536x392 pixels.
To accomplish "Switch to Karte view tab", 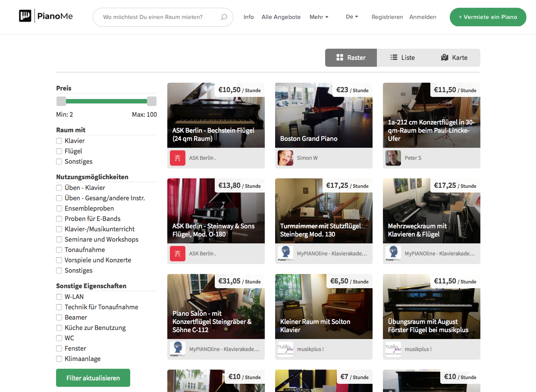I will [x=454, y=58].
